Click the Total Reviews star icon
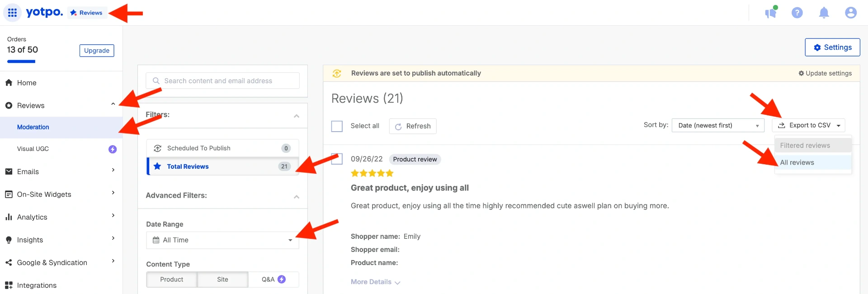Viewport: 868px width, 294px height. click(x=157, y=166)
